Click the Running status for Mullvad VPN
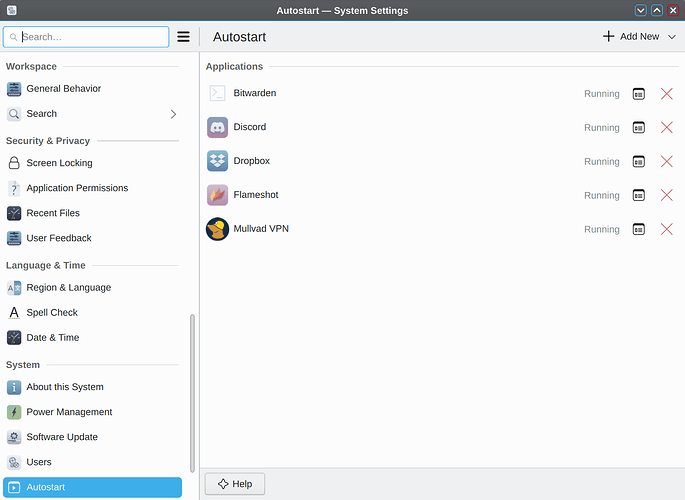 click(602, 229)
